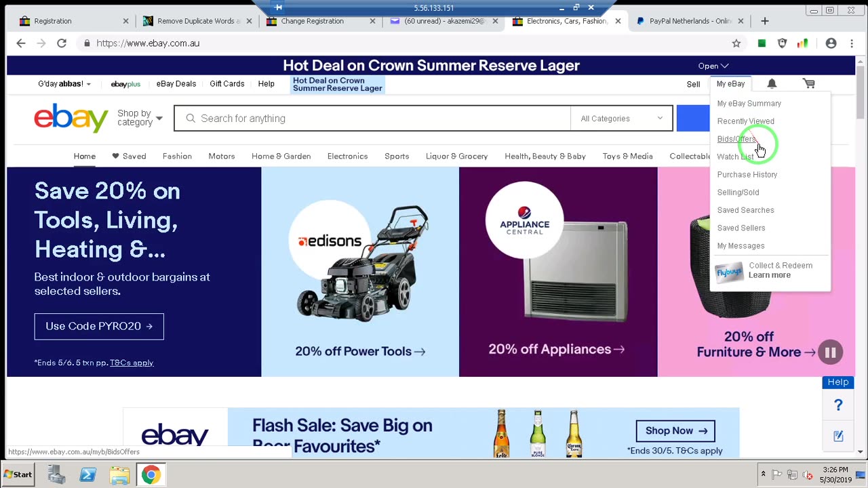
Task: Click the Shop Now button
Action: point(675,430)
